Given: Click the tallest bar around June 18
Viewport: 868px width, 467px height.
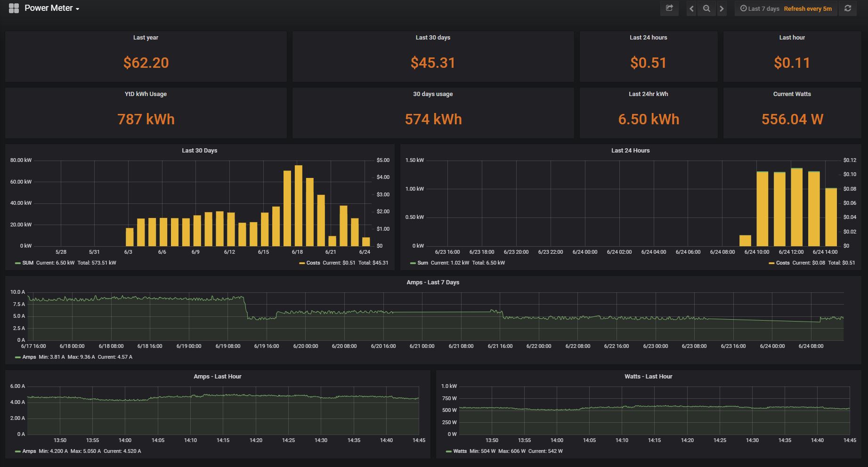Looking at the screenshot, I should click(x=298, y=205).
